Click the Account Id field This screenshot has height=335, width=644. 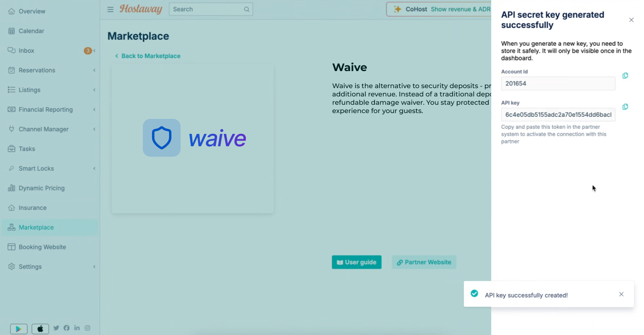click(558, 84)
